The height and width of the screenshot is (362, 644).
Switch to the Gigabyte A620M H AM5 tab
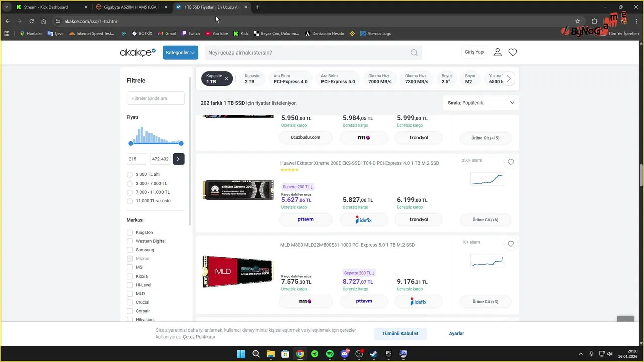132,7
